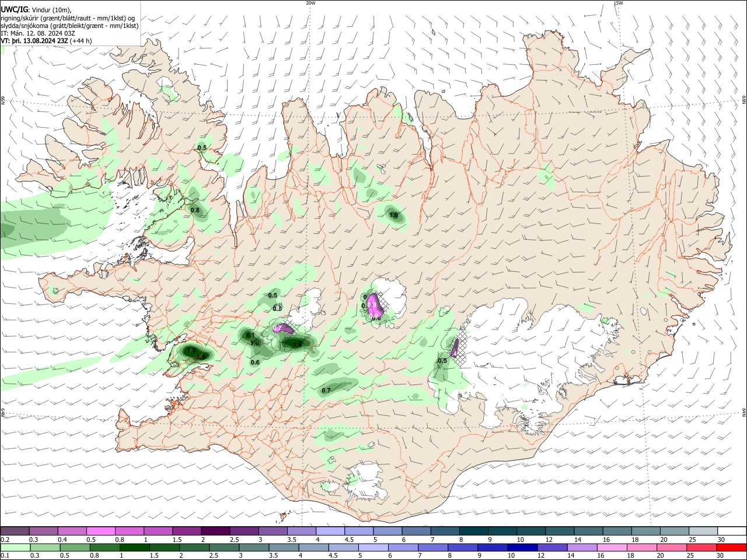
Task: Click the UWC/IG title text
Action: (x=15, y=10)
